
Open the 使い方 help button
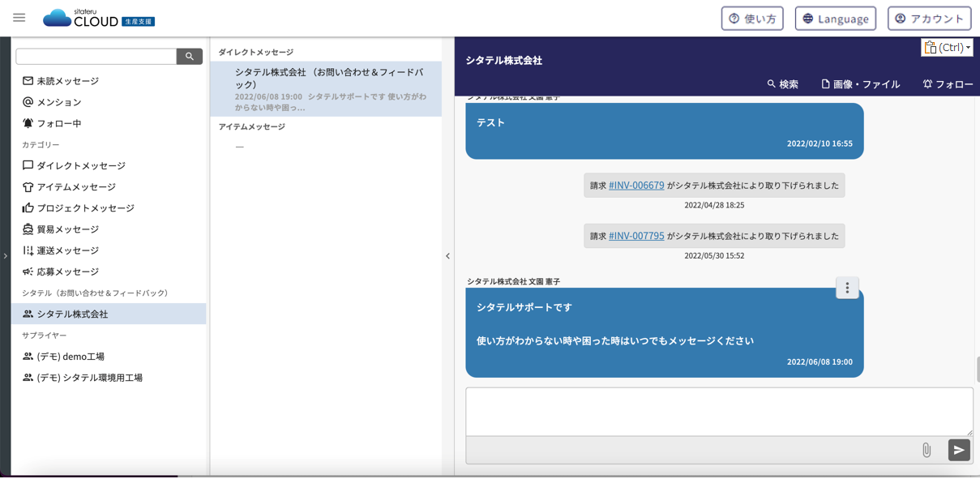point(752,18)
